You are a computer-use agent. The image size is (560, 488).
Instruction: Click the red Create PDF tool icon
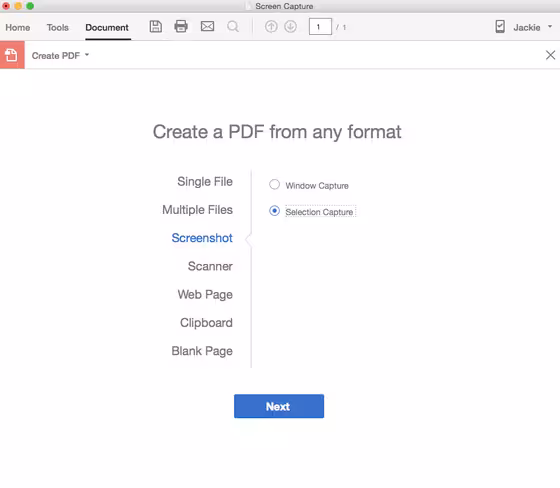coord(12,55)
